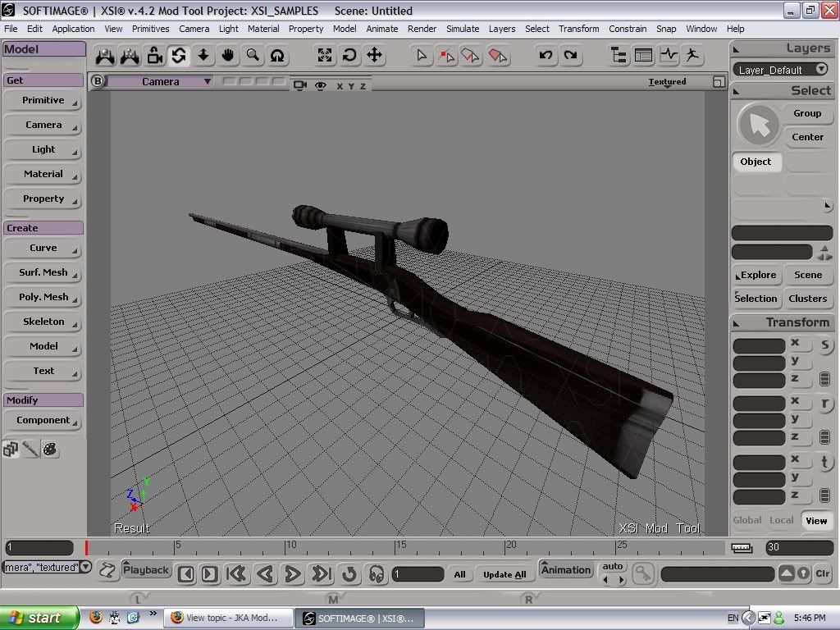
Task: Click the timeline at frame 15
Action: pos(396,547)
